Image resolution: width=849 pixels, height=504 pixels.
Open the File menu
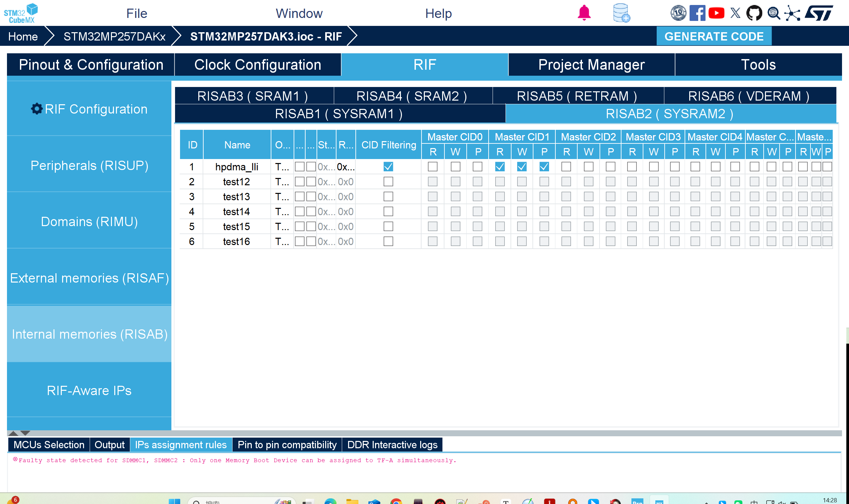[x=137, y=14]
